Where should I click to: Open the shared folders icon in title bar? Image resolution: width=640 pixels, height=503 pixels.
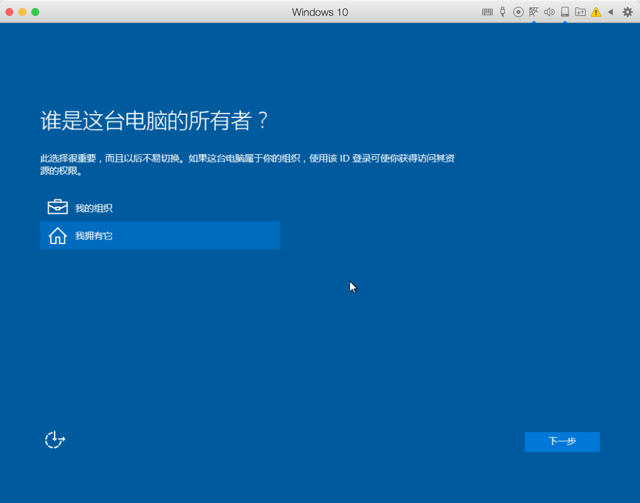[x=580, y=12]
